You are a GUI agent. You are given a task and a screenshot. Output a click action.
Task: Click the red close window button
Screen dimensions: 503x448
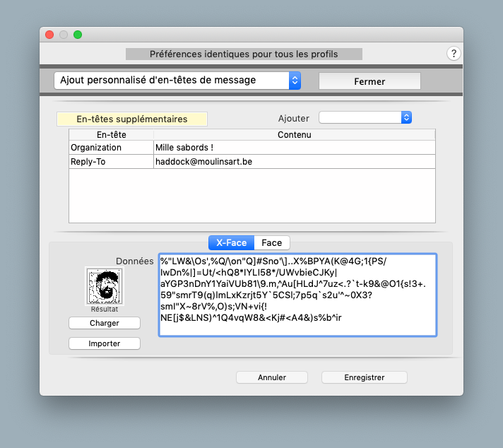click(49, 34)
